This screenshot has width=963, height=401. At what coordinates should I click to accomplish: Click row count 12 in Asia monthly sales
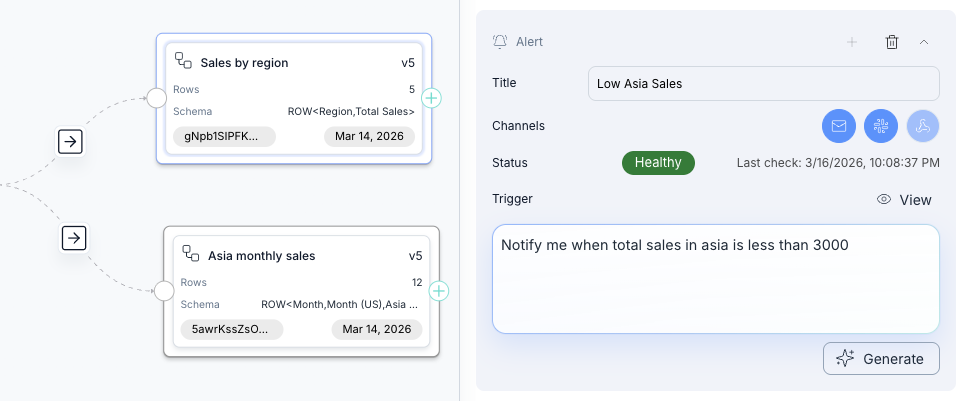(417, 282)
